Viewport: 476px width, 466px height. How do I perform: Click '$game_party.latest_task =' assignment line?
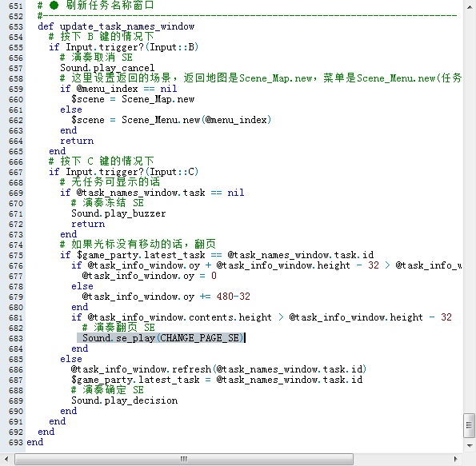tap(217, 380)
